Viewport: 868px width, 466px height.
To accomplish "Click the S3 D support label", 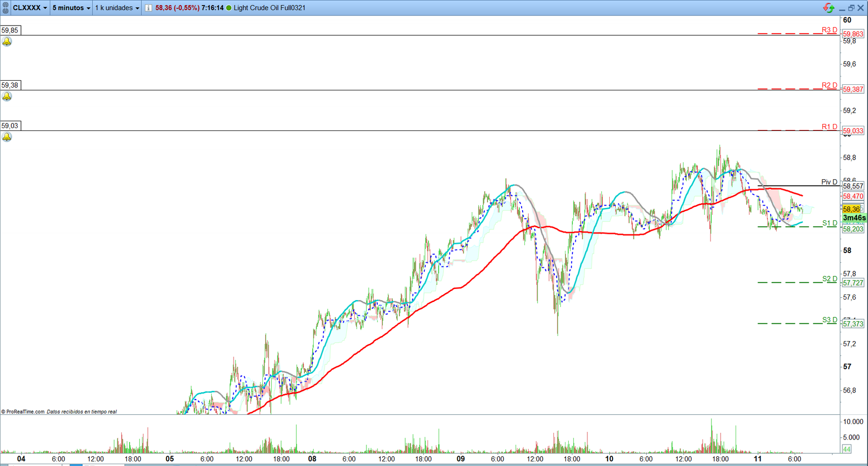I will pyautogui.click(x=830, y=320).
